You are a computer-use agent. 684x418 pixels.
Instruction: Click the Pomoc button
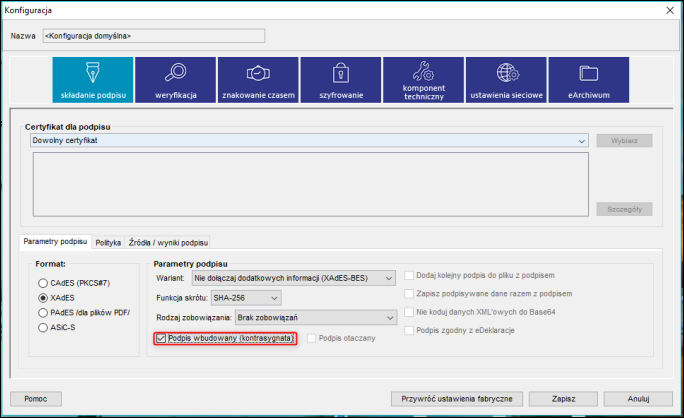pos(36,399)
